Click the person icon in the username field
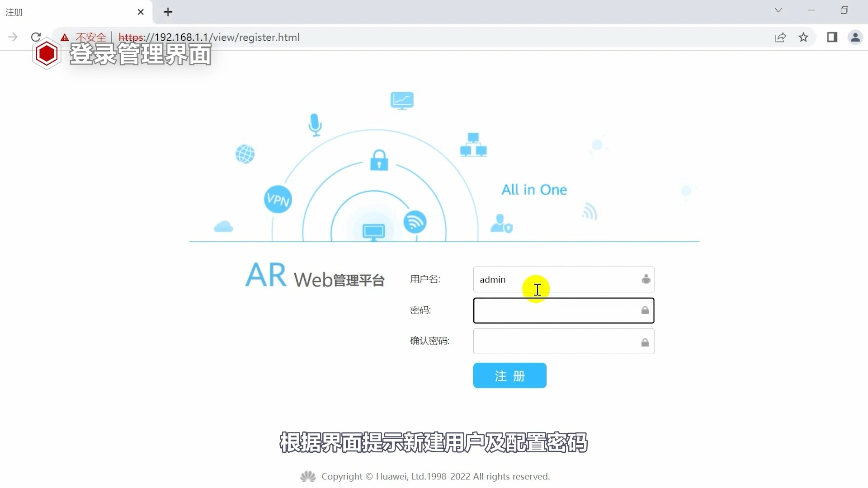Viewport: 868px width, 488px height. tap(646, 279)
